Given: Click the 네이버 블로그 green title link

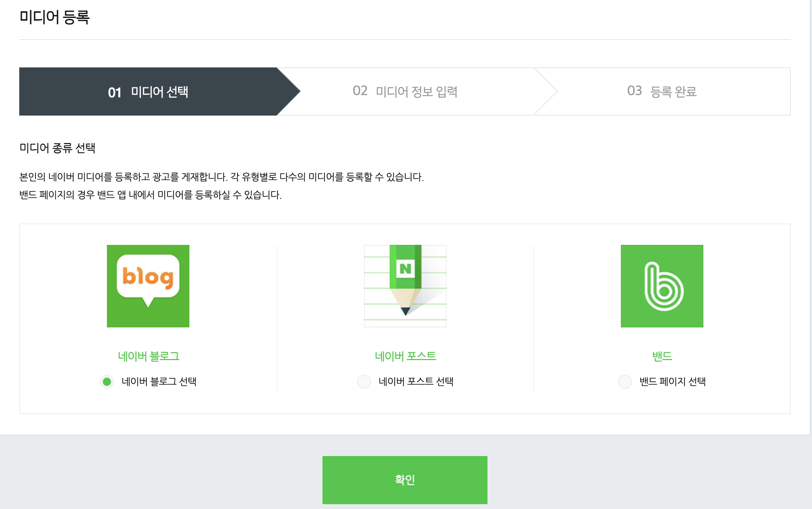Looking at the screenshot, I should pyautogui.click(x=149, y=356).
